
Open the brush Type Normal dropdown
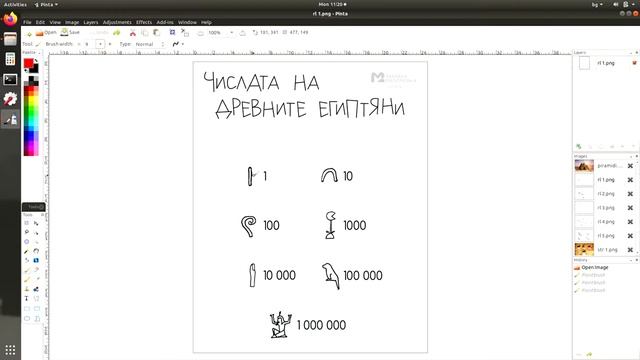tap(150, 44)
